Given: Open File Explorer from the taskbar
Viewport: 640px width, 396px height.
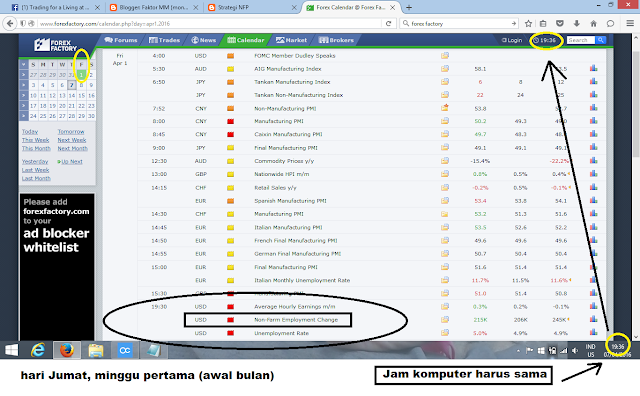Looking at the screenshot, I should tap(96, 350).
